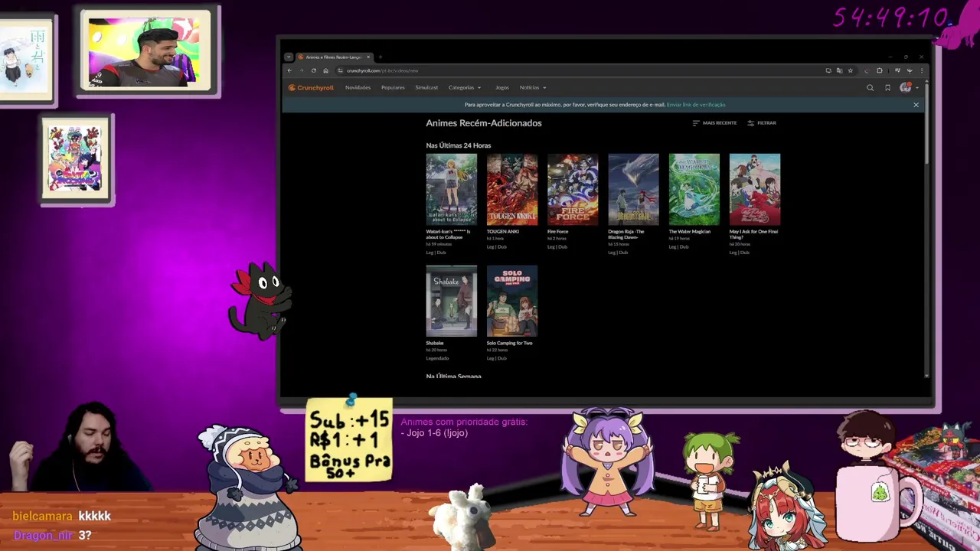Open the tab search dropdown arrow
Image resolution: width=980 pixels, height=551 pixels.
[289, 57]
